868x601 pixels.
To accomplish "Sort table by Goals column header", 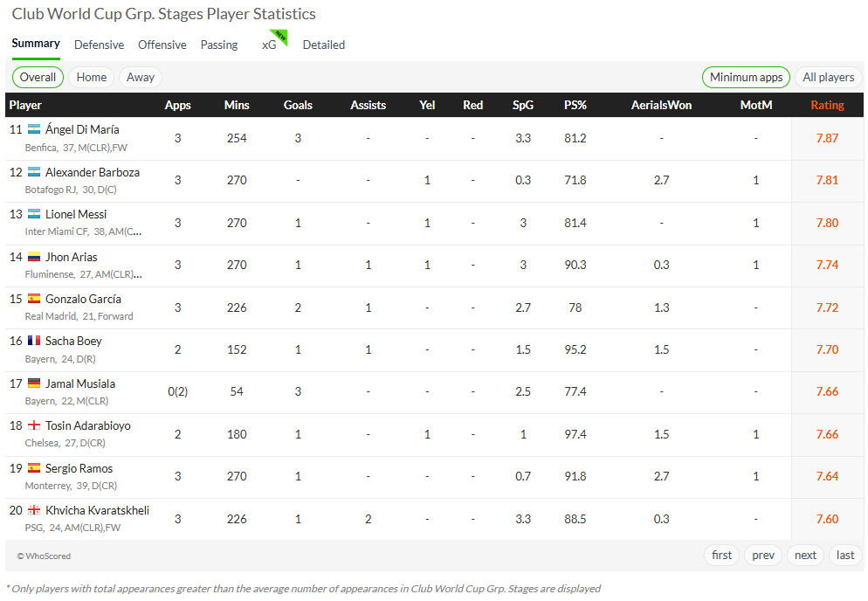I will (x=298, y=105).
